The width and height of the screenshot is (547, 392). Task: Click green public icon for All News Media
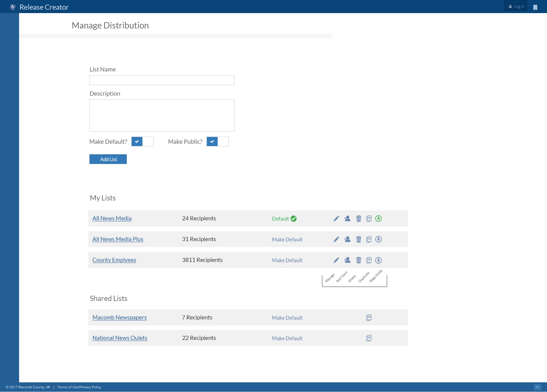(x=378, y=219)
